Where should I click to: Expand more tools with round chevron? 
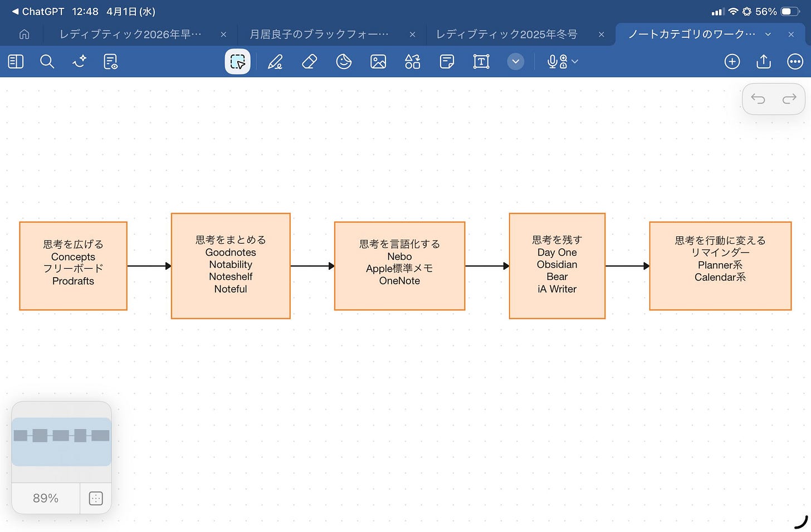[x=516, y=62]
